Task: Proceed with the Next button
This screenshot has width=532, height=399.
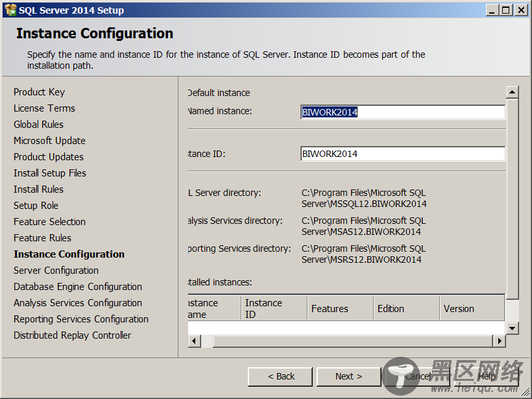Action: (x=348, y=376)
